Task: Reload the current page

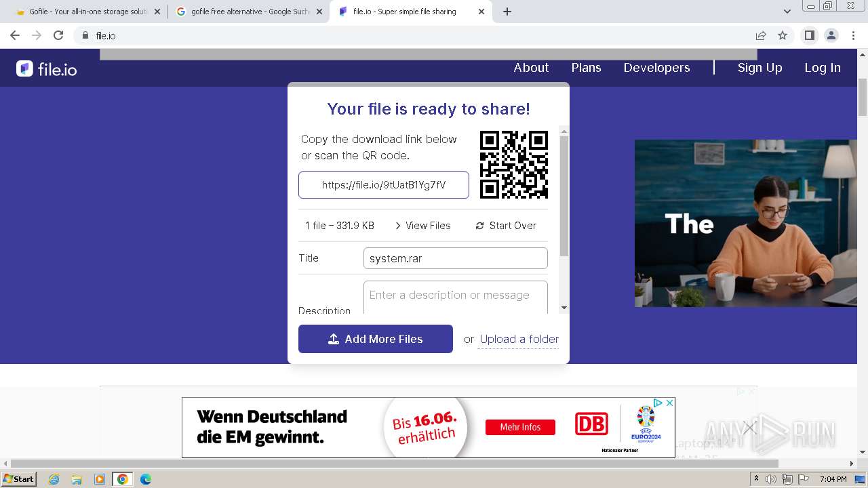Action: (x=58, y=35)
